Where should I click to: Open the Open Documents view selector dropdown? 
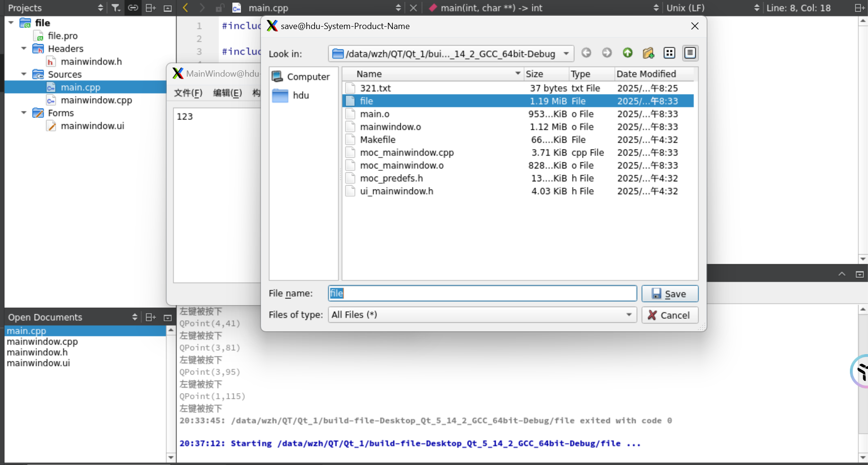[x=72, y=317]
